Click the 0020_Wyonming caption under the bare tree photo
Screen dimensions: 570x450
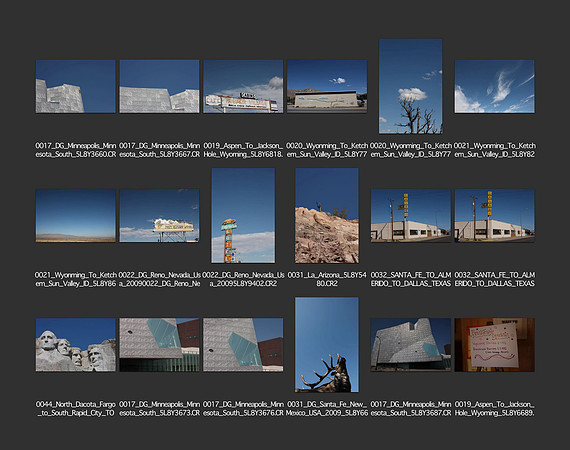(410, 150)
